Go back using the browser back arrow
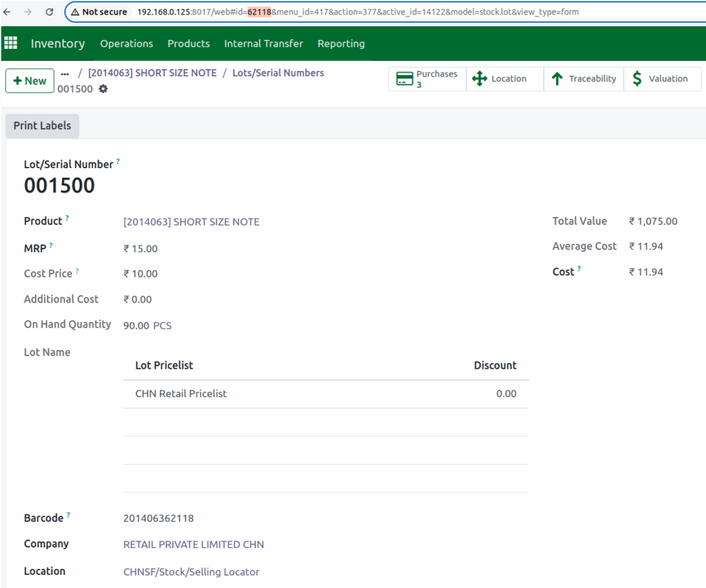 pyautogui.click(x=8, y=11)
